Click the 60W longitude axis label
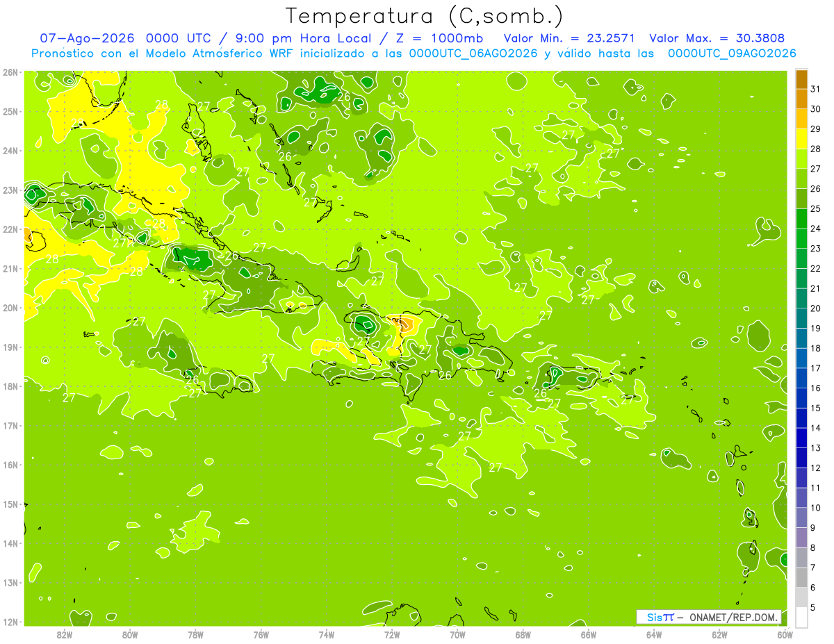Screen dimensions: 834x644 785,634
